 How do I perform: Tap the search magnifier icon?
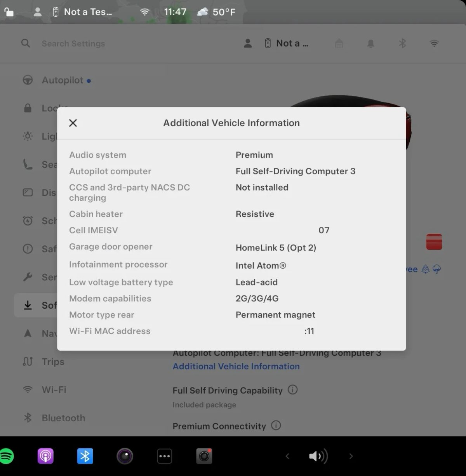click(x=26, y=43)
